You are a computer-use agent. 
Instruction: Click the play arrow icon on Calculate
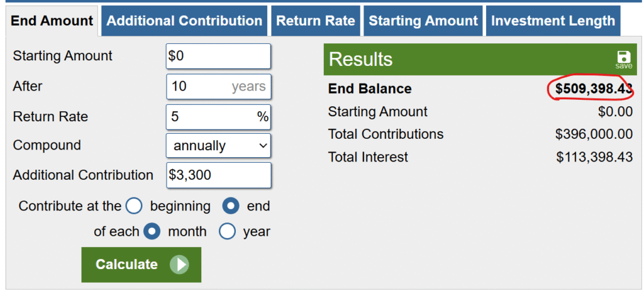click(x=179, y=265)
